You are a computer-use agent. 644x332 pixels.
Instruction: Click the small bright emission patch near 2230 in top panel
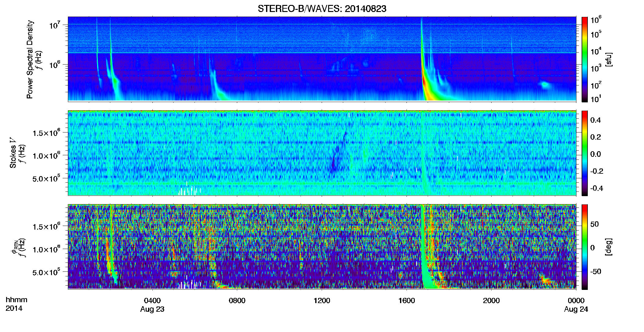pos(545,85)
